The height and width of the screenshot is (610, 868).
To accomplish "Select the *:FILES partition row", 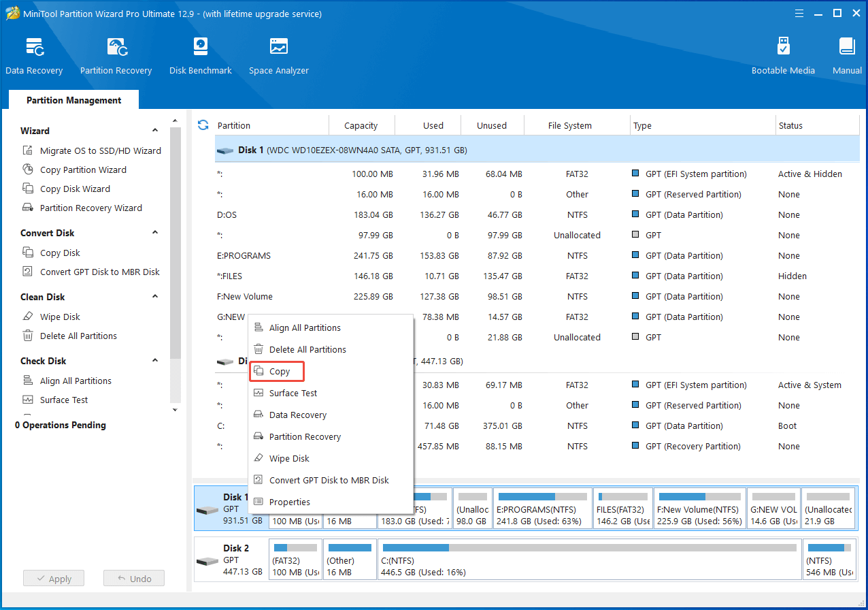I will [x=537, y=276].
